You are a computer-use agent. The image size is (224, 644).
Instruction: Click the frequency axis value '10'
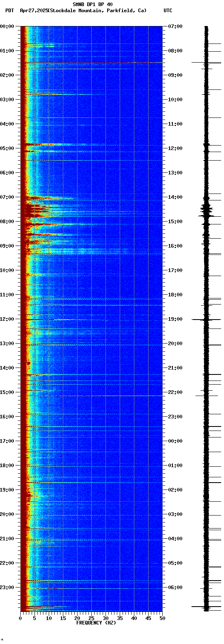[49, 618]
